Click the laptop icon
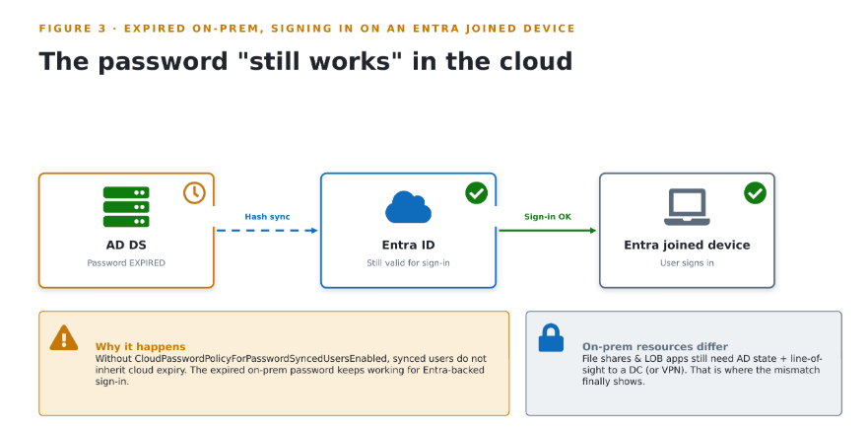The width and height of the screenshot is (868, 430). tap(687, 207)
